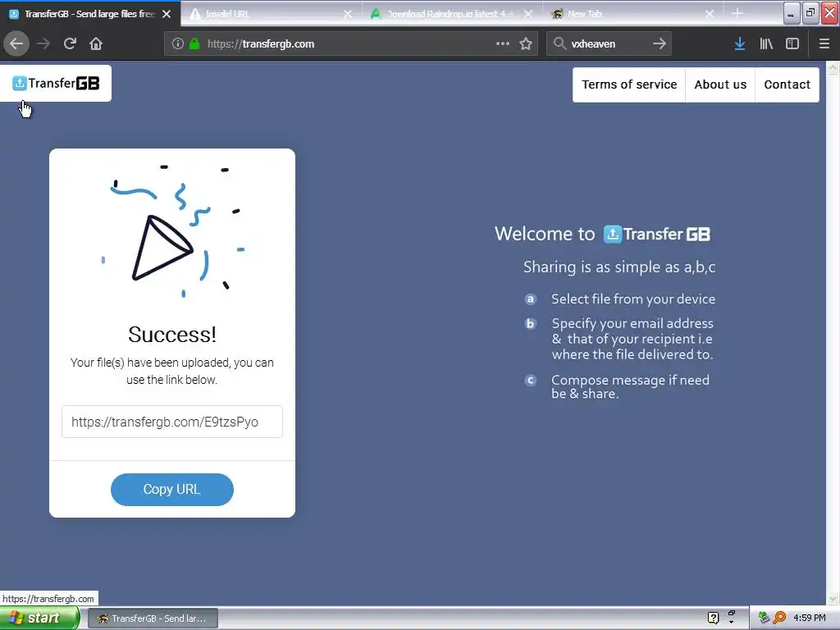Click the Success! heading
The height and width of the screenshot is (630, 840).
(x=172, y=335)
